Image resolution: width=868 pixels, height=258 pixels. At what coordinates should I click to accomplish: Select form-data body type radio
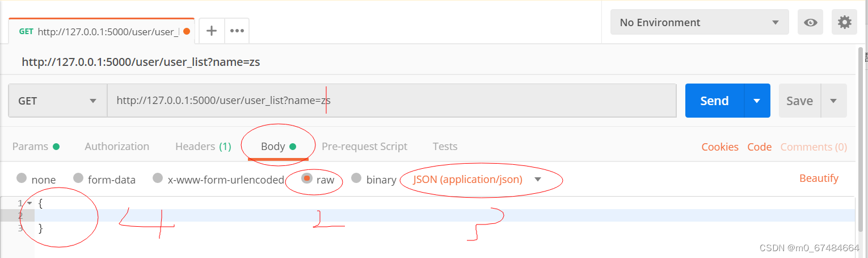(78, 178)
